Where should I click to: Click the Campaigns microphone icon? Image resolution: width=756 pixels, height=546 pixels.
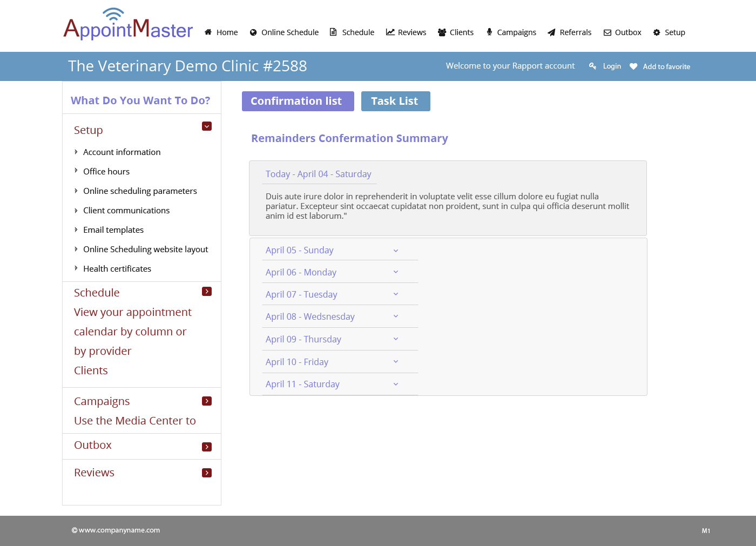click(489, 32)
